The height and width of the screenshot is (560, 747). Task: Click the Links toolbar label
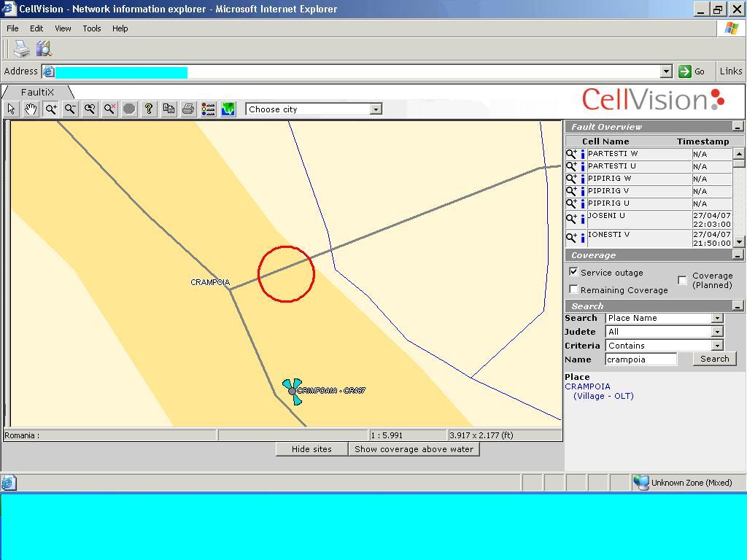(731, 71)
